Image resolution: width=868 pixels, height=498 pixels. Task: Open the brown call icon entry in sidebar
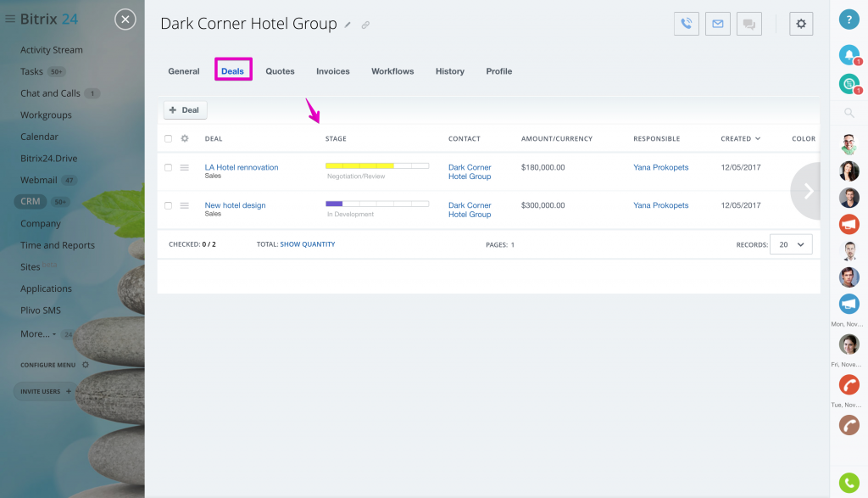pyautogui.click(x=849, y=425)
